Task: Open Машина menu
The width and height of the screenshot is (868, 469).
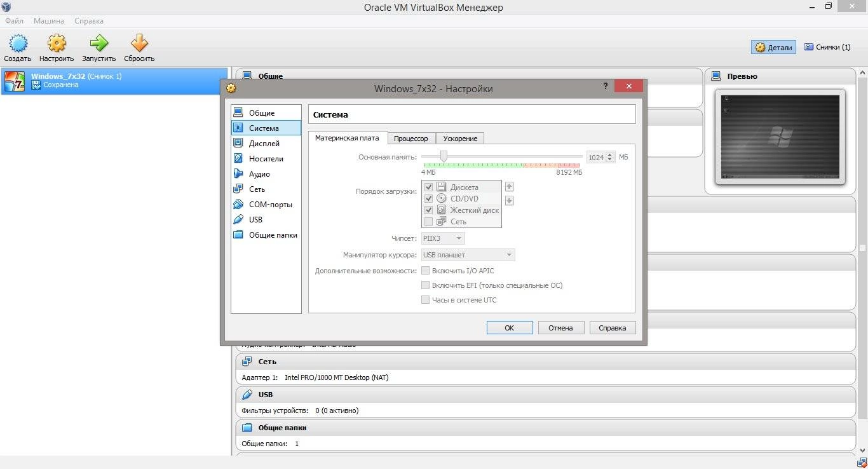Action: click(49, 21)
